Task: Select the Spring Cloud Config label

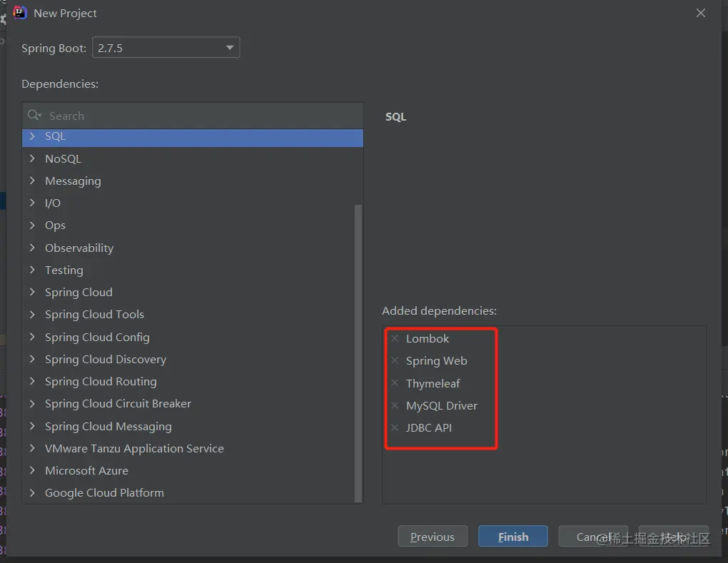Action: [x=97, y=337]
